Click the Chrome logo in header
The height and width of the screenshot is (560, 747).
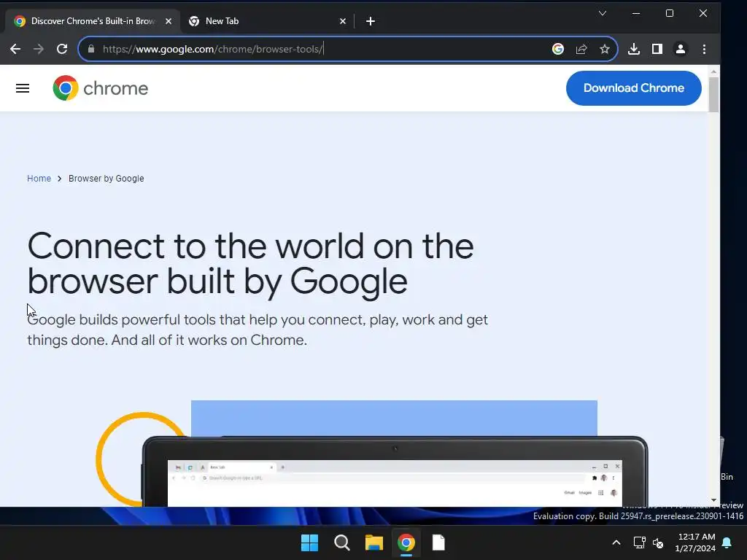click(101, 88)
